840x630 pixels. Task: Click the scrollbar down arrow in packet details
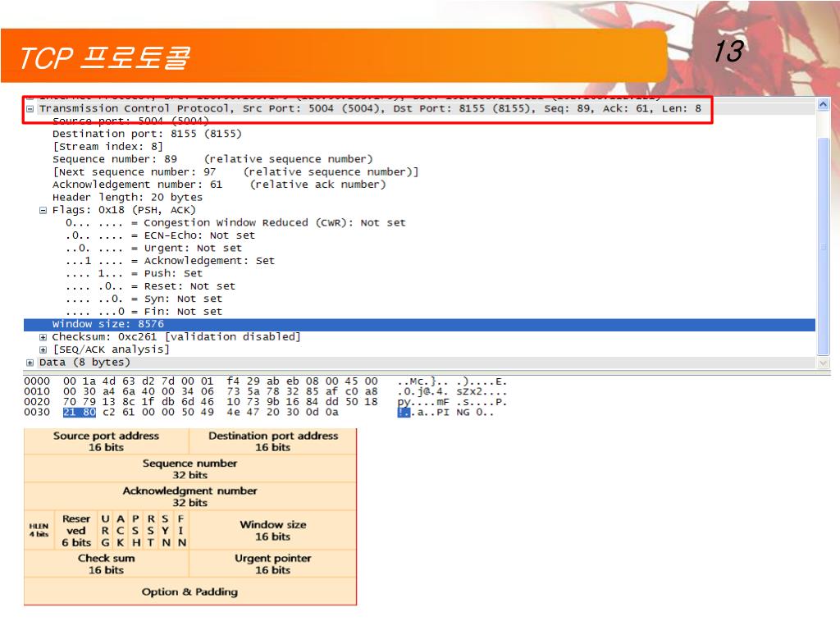(x=824, y=363)
